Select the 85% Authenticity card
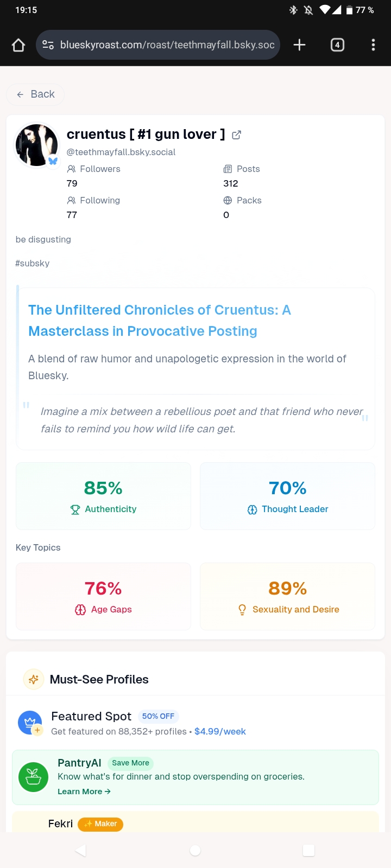This screenshot has width=391, height=868. coord(103,496)
